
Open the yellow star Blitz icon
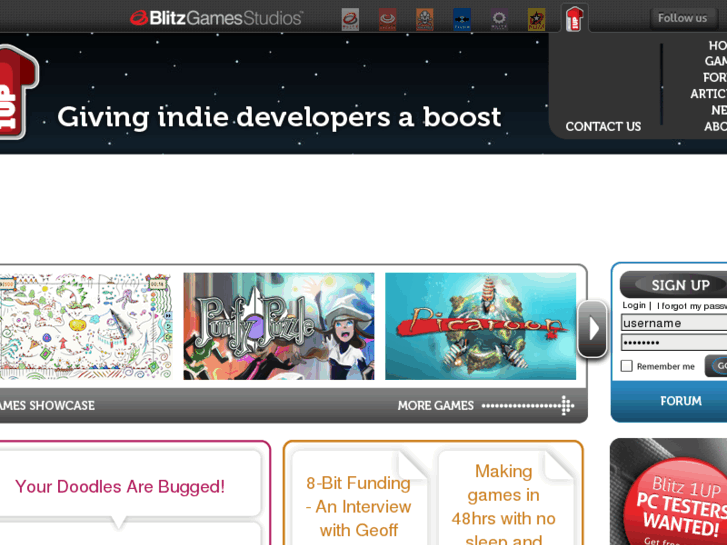point(536,19)
